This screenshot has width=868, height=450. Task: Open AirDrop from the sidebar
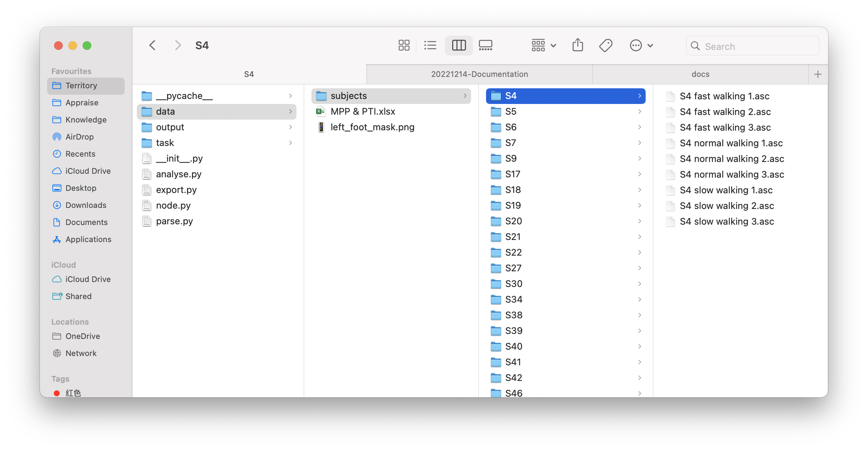pos(86,137)
